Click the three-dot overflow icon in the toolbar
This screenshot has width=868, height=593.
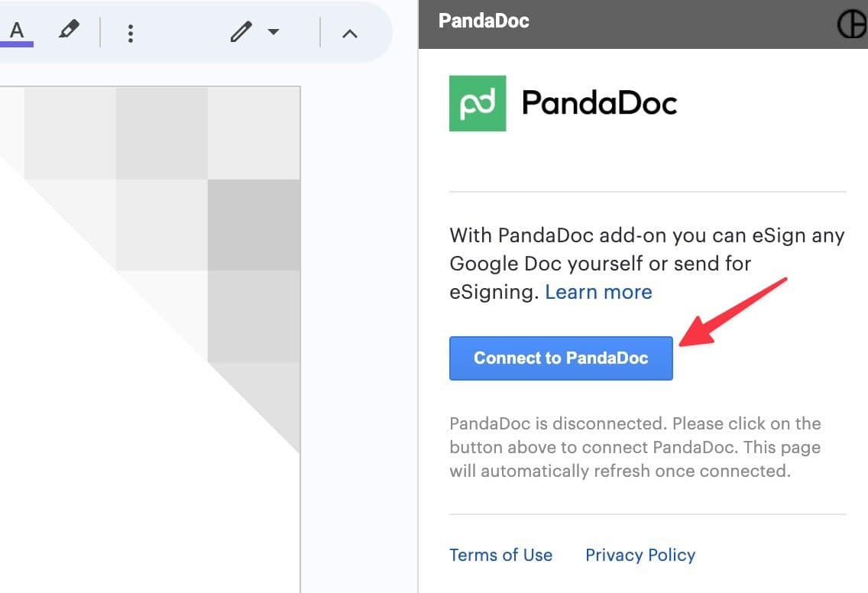[131, 33]
